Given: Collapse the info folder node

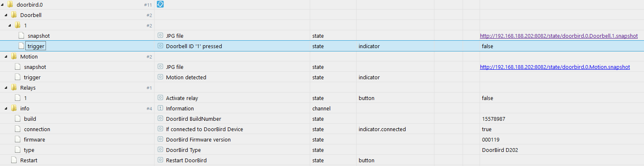Looking at the screenshot, I should [x=6, y=109].
